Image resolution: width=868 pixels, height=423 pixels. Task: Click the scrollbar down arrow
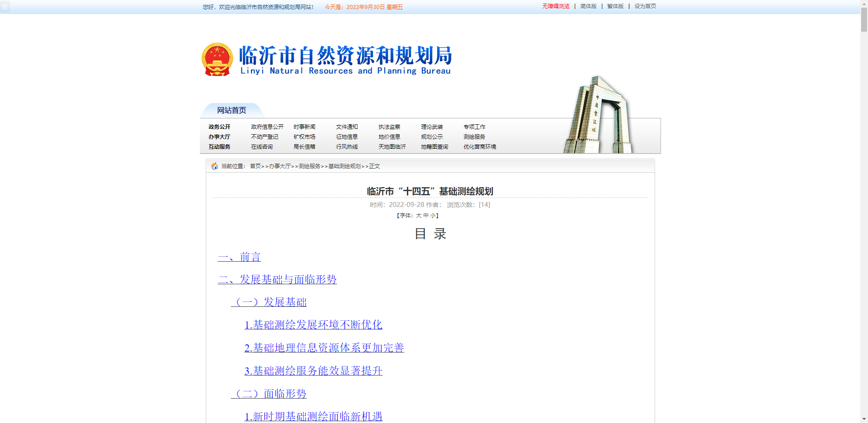(x=865, y=418)
